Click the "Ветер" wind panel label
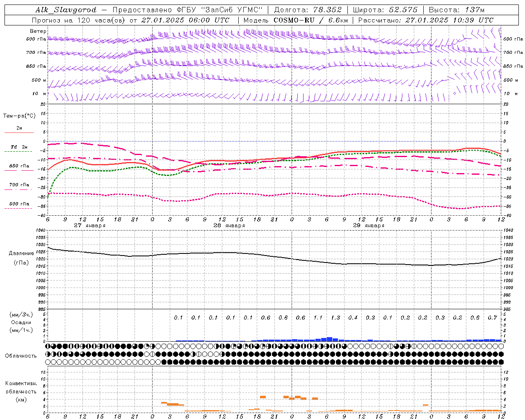525x420 pixels. 38,31
